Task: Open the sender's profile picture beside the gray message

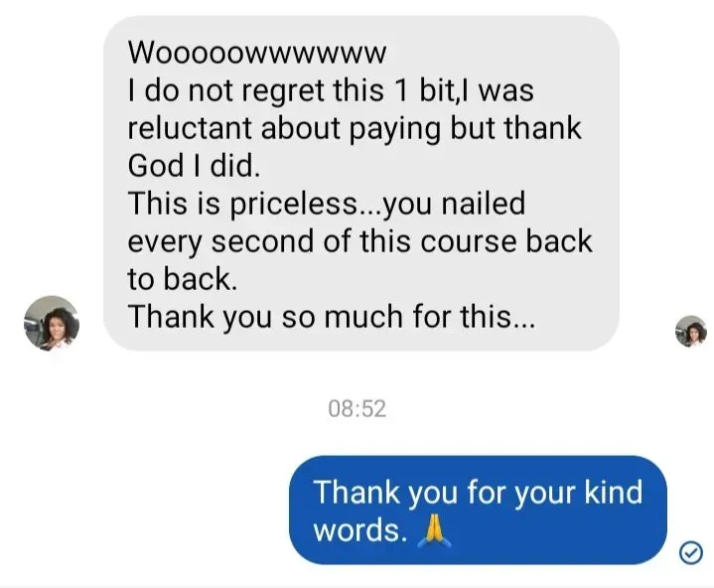Action: (52, 323)
